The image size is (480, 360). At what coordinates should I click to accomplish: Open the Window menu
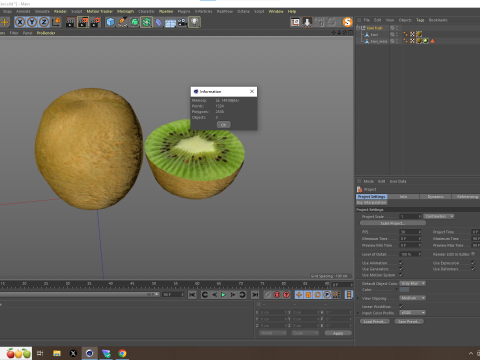pos(276,11)
